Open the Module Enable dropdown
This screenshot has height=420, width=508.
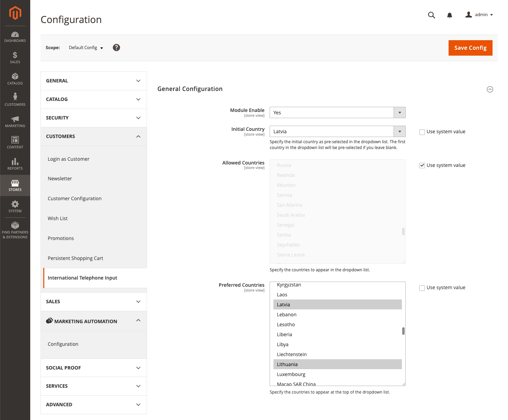click(337, 113)
